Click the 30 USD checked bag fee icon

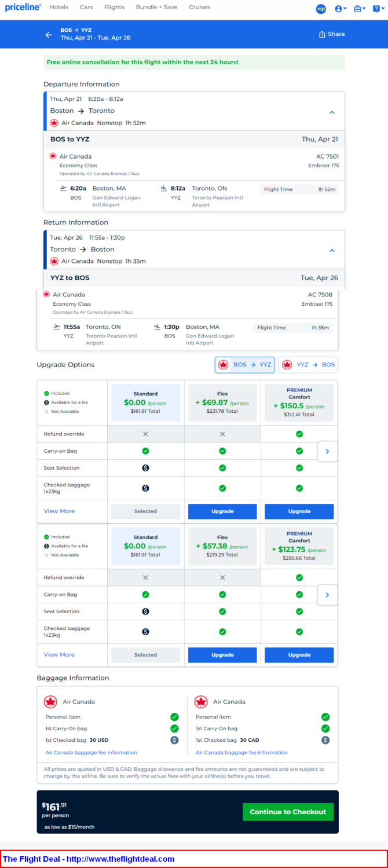point(174,740)
